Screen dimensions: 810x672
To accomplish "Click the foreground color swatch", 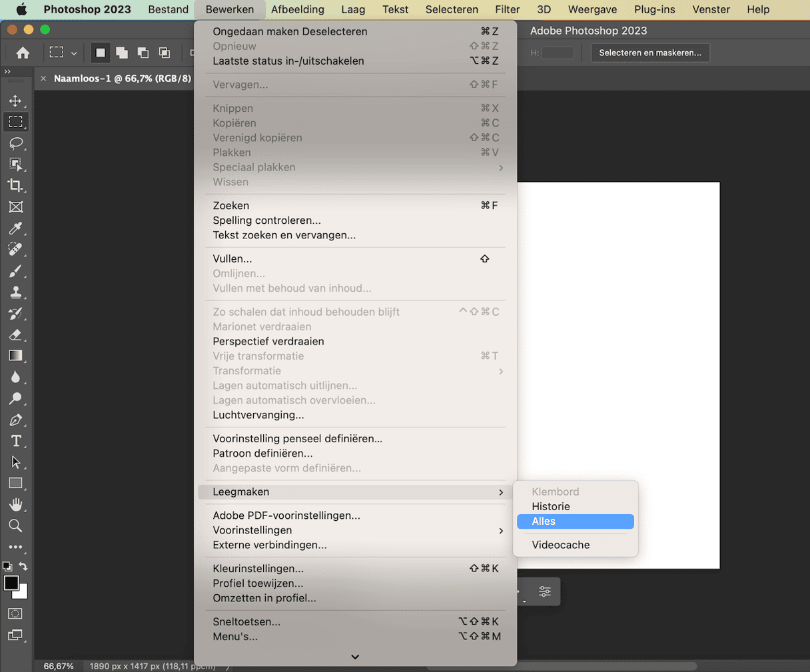I will click(x=11, y=583).
